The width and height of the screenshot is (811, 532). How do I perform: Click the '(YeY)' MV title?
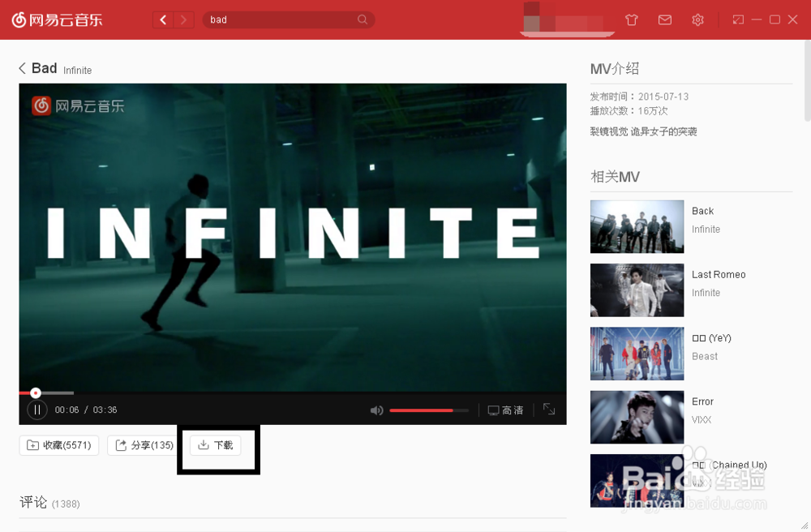coord(712,338)
